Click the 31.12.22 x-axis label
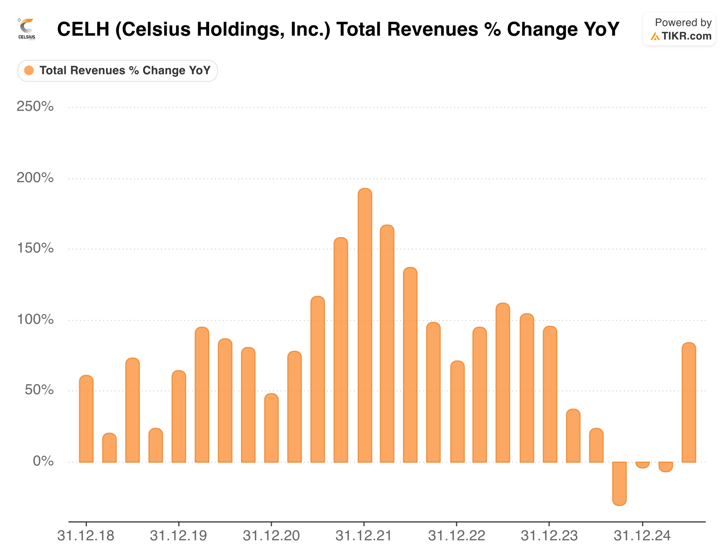 coord(457,536)
